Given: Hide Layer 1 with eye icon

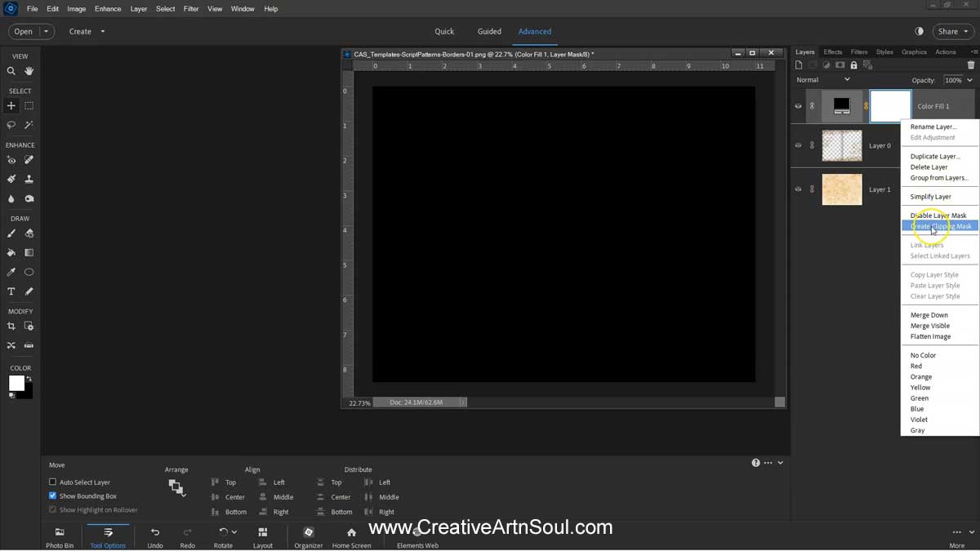Looking at the screenshot, I should pyautogui.click(x=798, y=189).
